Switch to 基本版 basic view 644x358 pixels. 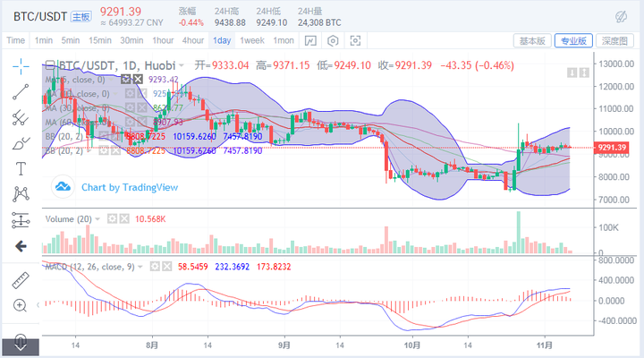pyautogui.click(x=532, y=40)
